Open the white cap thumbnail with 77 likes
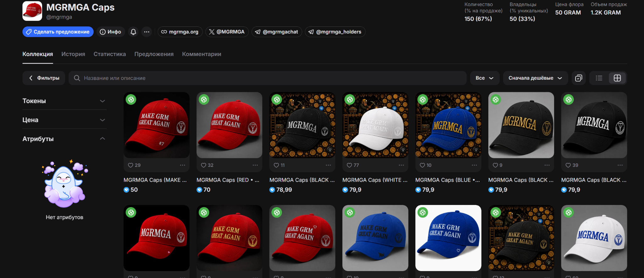644x278 pixels. (375, 125)
